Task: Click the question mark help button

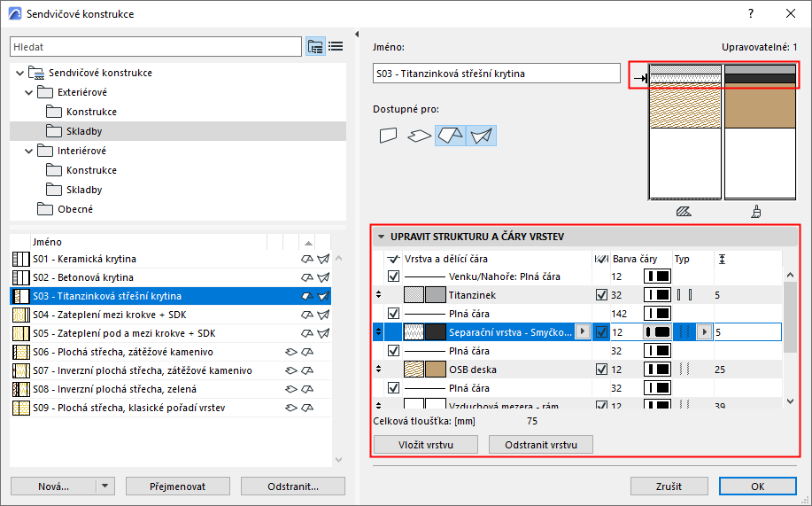Action: coord(751,13)
